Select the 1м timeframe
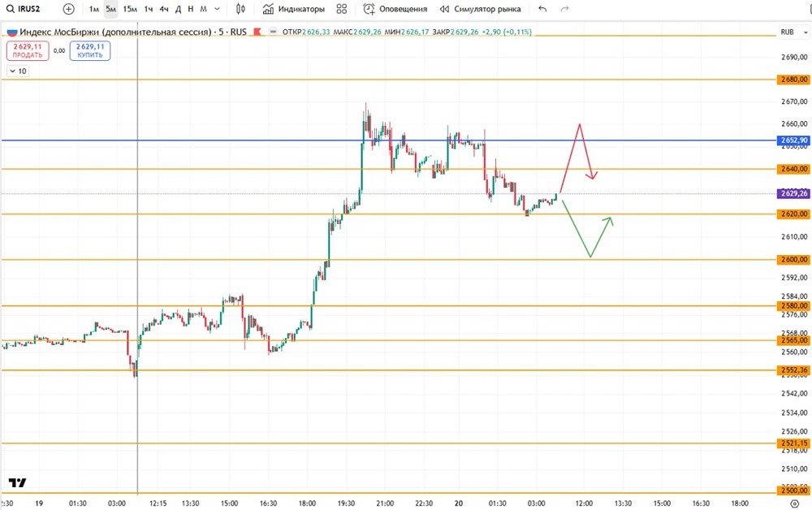The width and height of the screenshot is (812, 510). (93, 9)
